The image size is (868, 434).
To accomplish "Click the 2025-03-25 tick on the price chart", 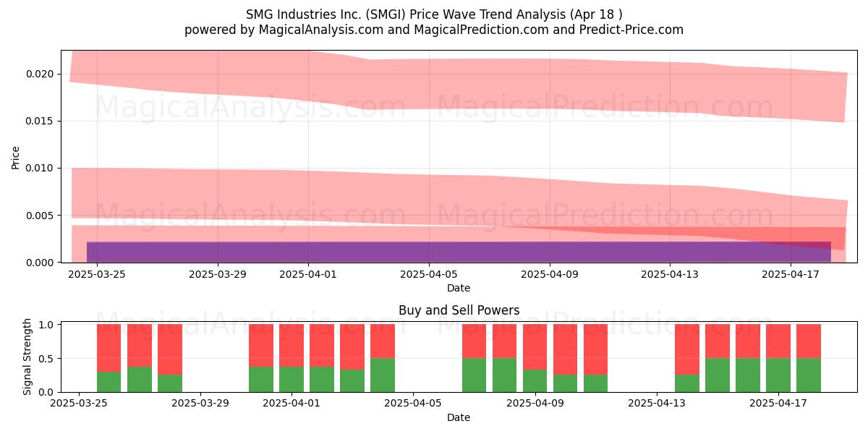I will coord(98,274).
